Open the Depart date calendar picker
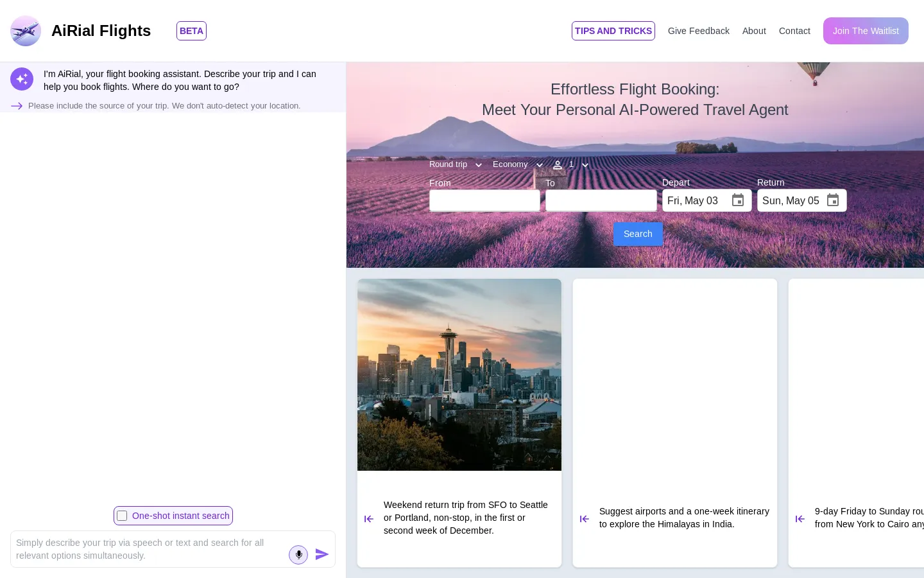Image resolution: width=924 pixels, height=578 pixels. pos(737,200)
